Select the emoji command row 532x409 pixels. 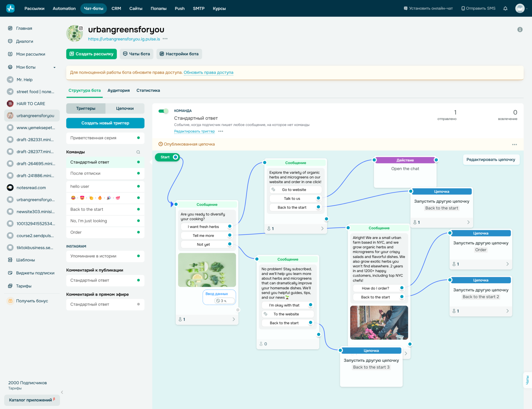[x=105, y=198]
